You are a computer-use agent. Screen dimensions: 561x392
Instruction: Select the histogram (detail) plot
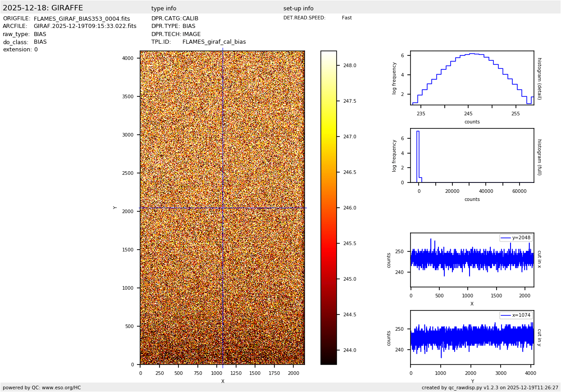pos(472,78)
